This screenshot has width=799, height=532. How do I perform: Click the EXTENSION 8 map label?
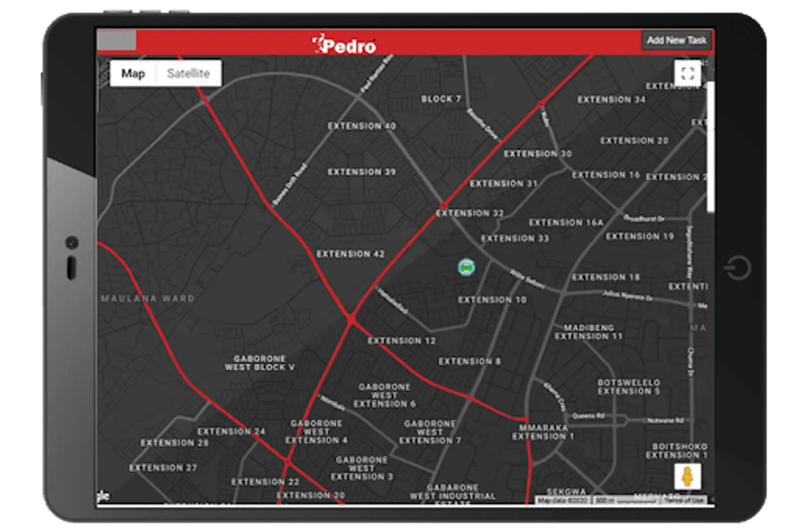point(469,361)
